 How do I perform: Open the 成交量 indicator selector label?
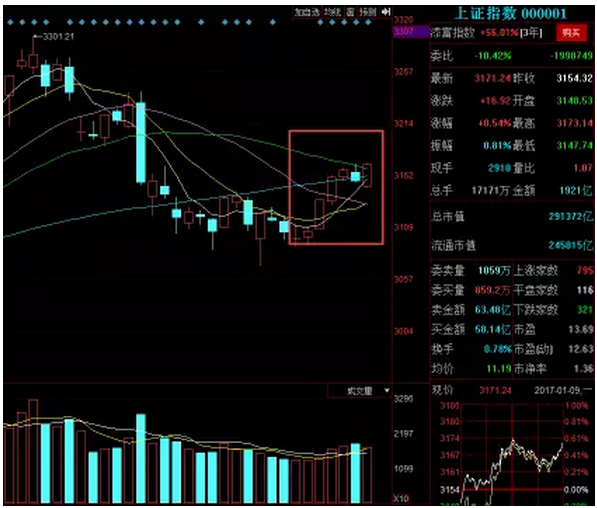(359, 391)
